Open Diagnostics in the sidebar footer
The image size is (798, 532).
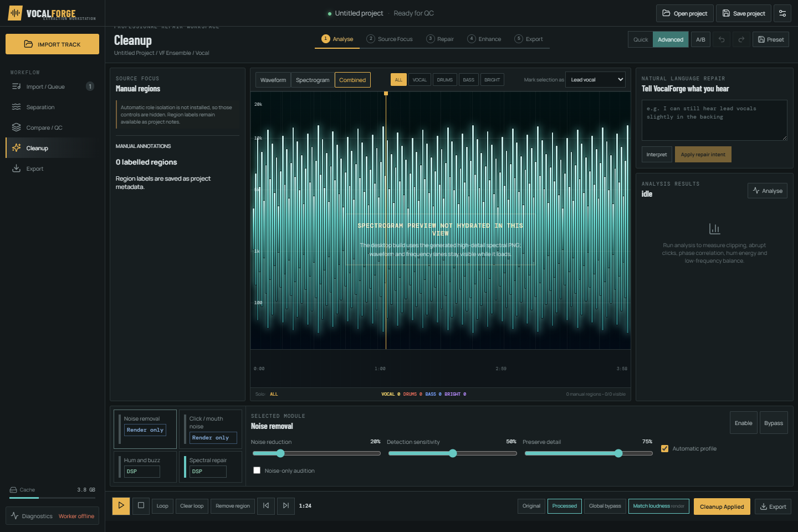point(52,516)
